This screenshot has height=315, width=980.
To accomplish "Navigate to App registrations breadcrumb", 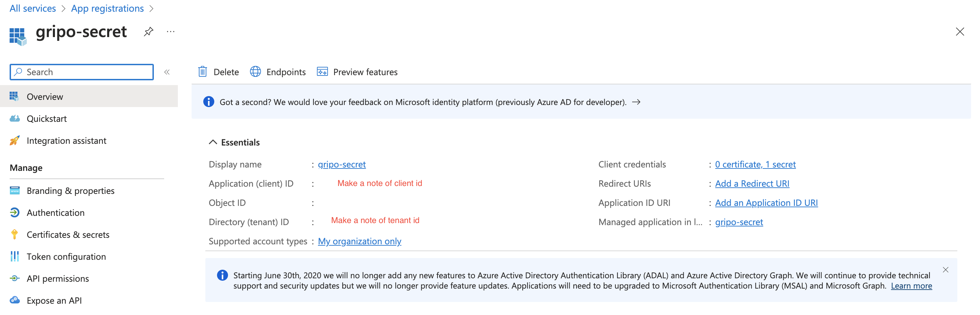I will point(107,8).
